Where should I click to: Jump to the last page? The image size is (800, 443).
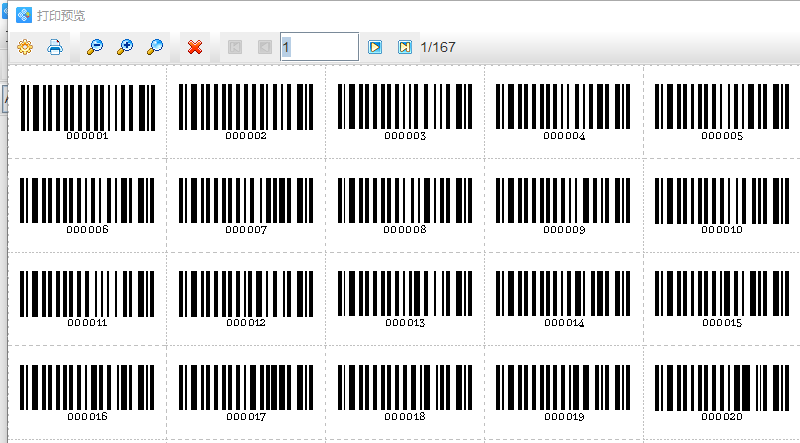click(405, 47)
